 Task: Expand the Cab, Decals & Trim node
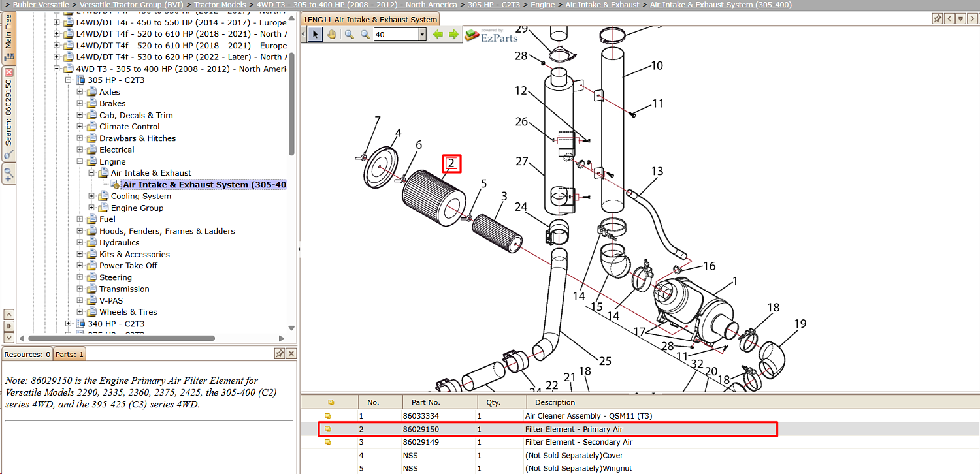80,115
